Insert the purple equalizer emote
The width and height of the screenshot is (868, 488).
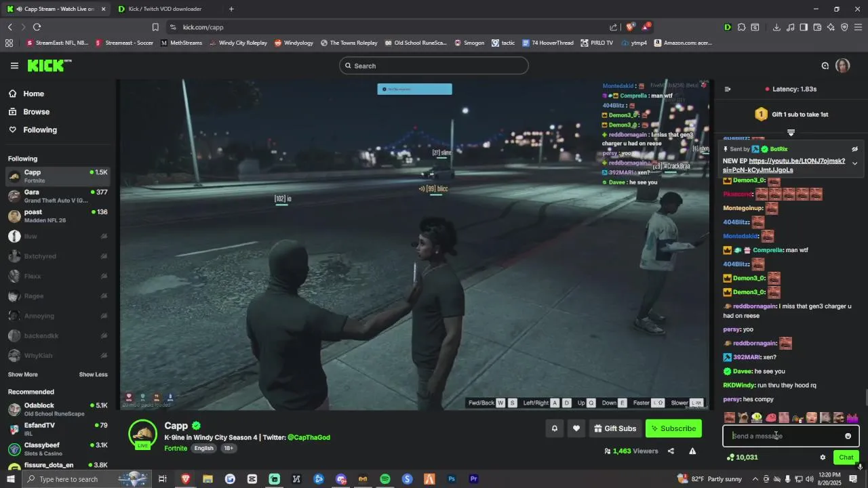click(x=852, y=418)
